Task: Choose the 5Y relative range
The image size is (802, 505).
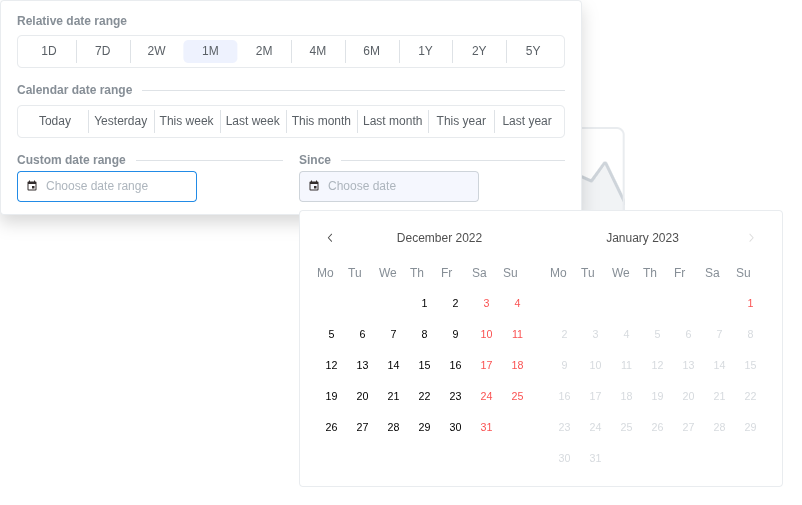Action: pyautogui.click(x=533, y=51)
